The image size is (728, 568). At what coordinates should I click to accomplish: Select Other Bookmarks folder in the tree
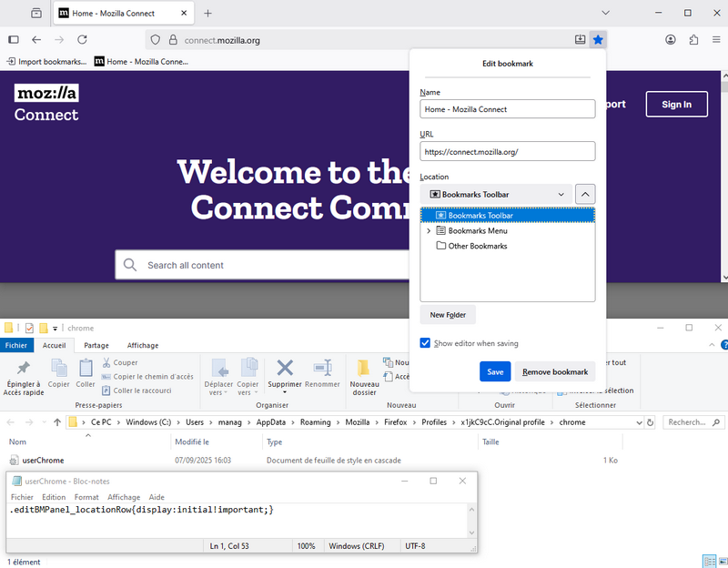pyautogui.click(x=477, y=247)
